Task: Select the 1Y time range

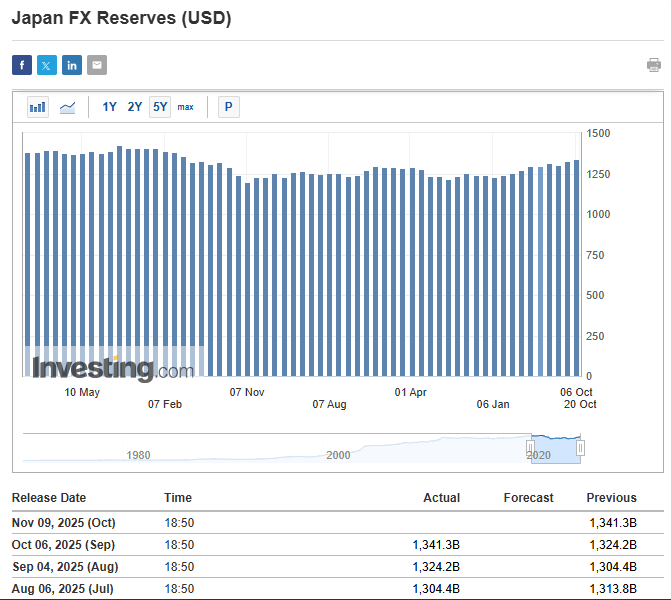Action: (x=110, y=107)
